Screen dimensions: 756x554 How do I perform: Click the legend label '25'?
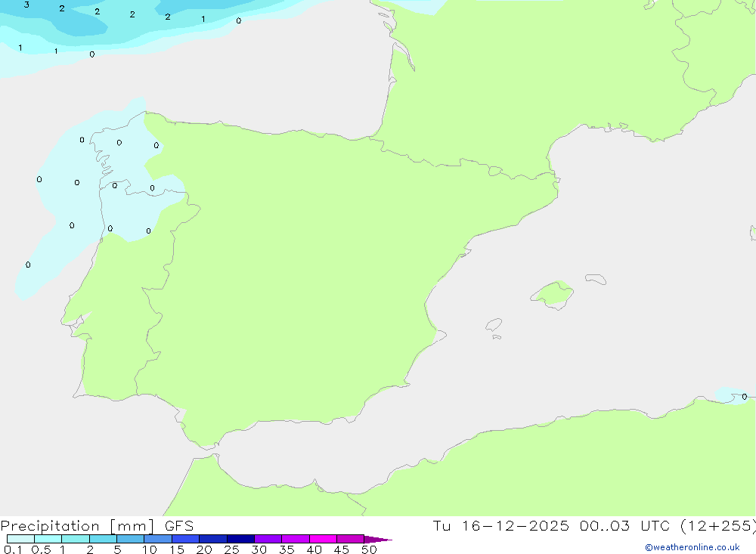(232, 549)
